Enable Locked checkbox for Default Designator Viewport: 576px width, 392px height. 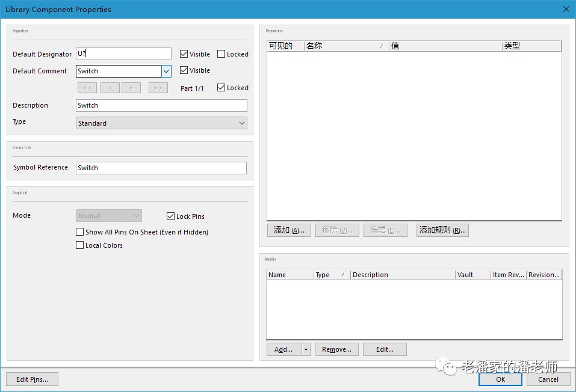(x=221, y=54)
